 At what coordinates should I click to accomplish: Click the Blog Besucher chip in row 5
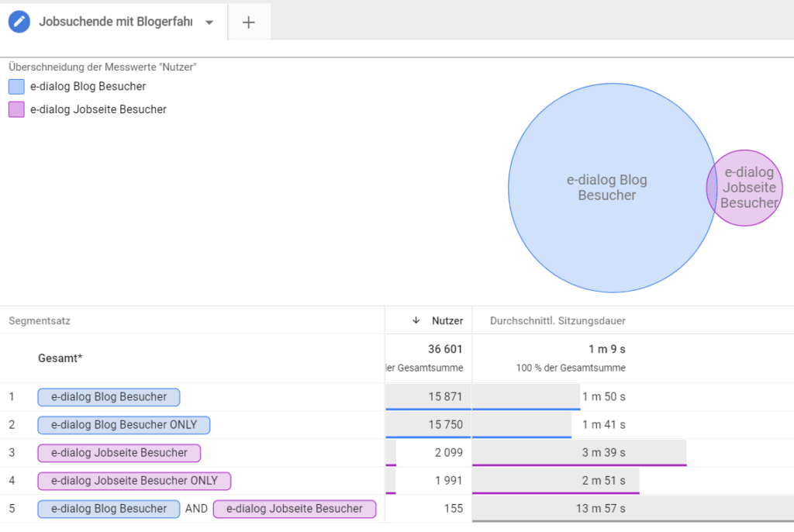coord(109,509)
